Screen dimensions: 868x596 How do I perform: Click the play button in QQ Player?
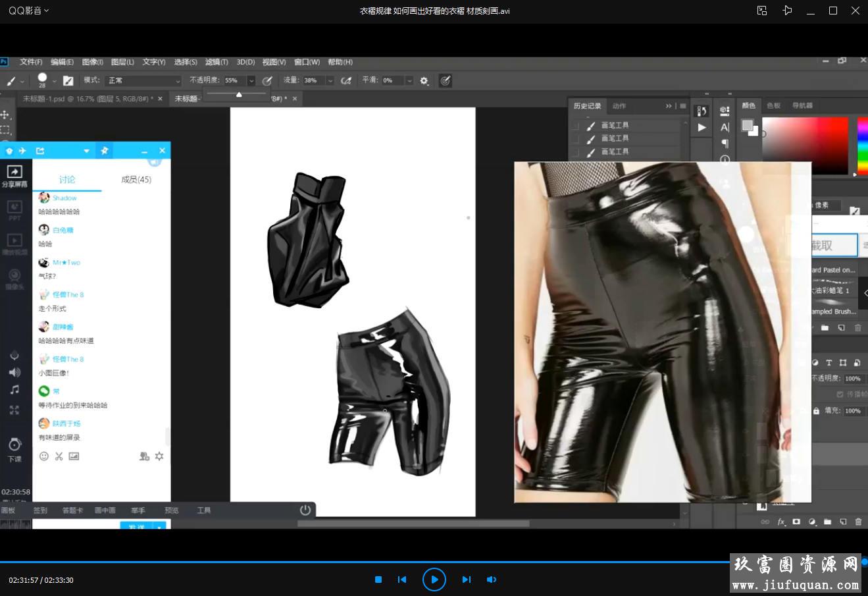(x=434, y=580)
